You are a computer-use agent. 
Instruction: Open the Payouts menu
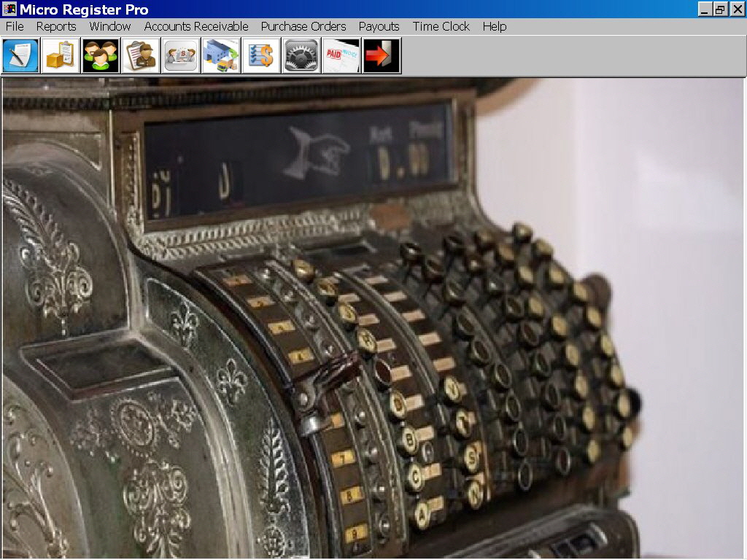[x=379, y=27]
